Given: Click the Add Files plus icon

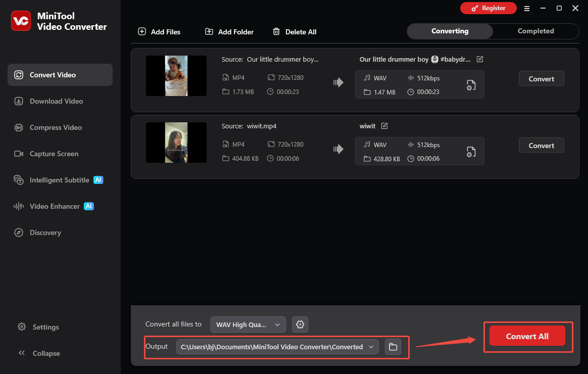Looking at the screenshot, I should pos(142,31).
